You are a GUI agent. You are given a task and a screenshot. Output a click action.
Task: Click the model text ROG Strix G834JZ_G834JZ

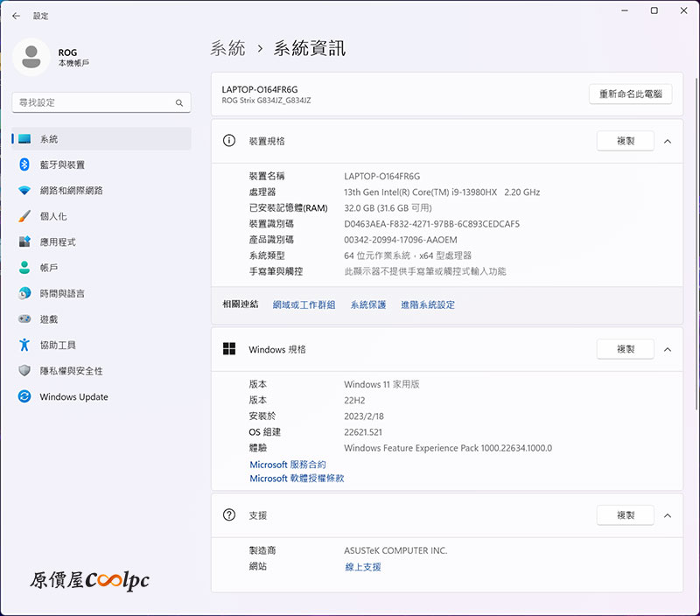(x=267, y=101)
